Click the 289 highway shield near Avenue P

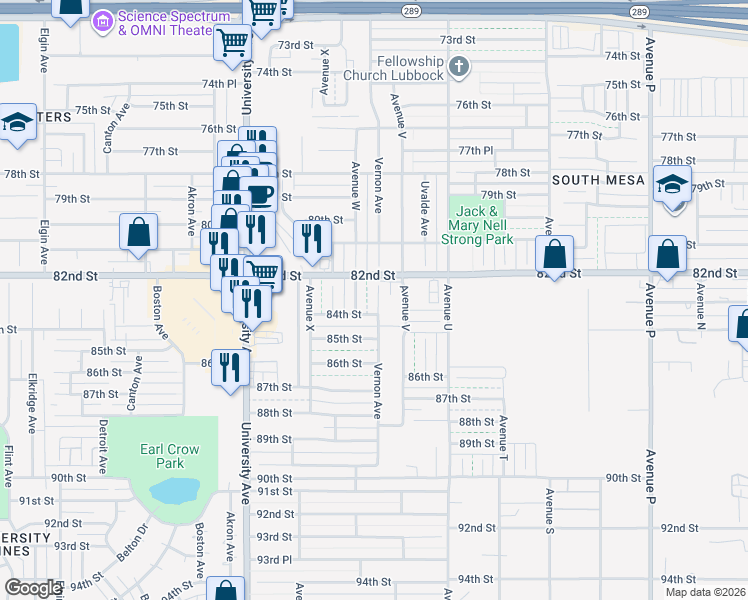tap(638, 11)
